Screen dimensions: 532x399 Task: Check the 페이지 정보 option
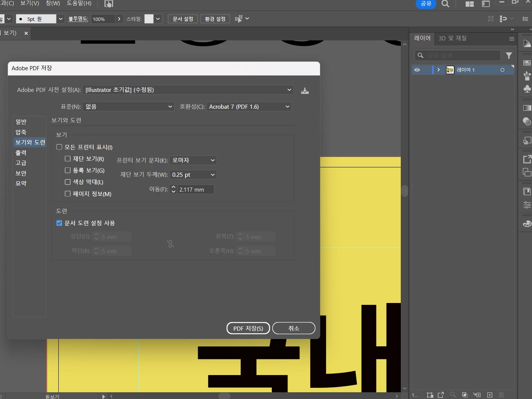coord(68,194)
